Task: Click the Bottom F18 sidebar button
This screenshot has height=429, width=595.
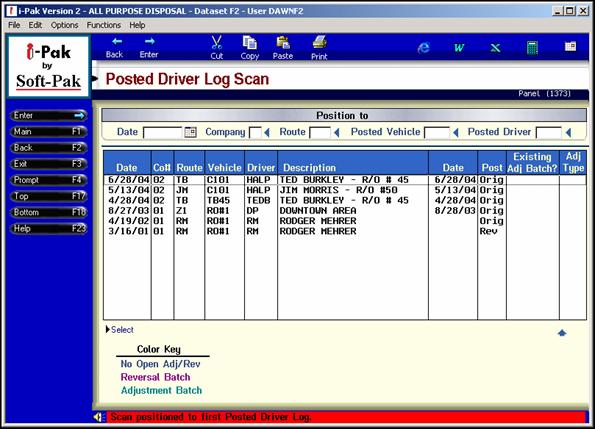Action: 49,212
